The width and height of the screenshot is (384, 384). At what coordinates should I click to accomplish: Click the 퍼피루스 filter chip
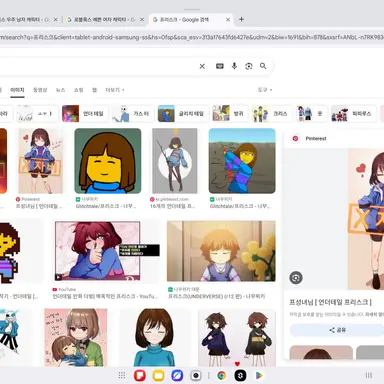pyautogui.click(x=354, y=114)
